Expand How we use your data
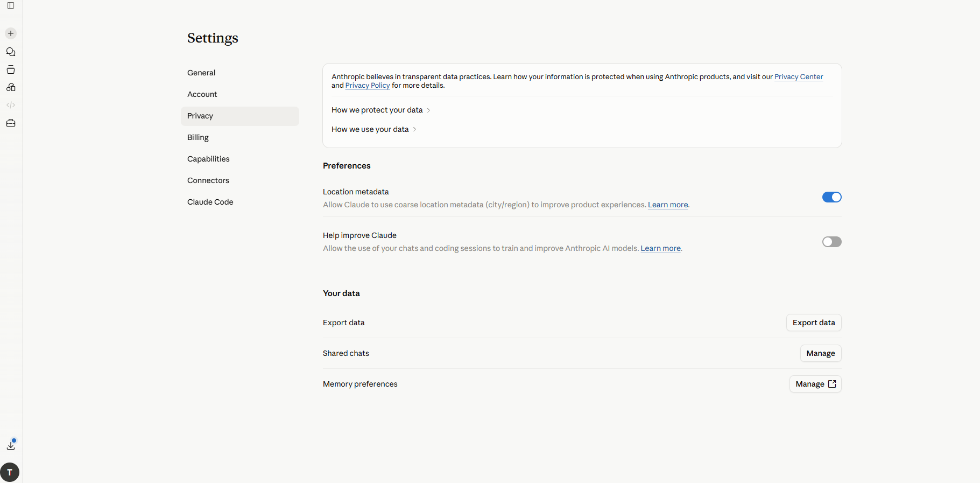Viewport: 980px width, 483px height. coord(374,129)
